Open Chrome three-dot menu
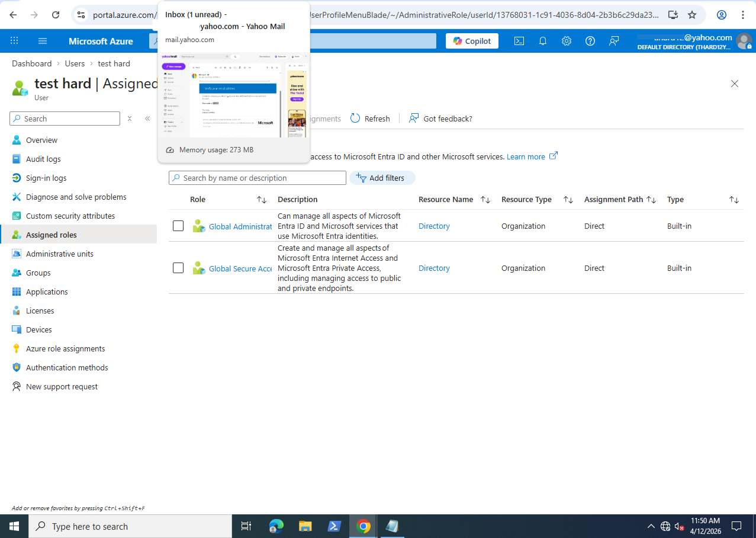 (x=742, y=15)
